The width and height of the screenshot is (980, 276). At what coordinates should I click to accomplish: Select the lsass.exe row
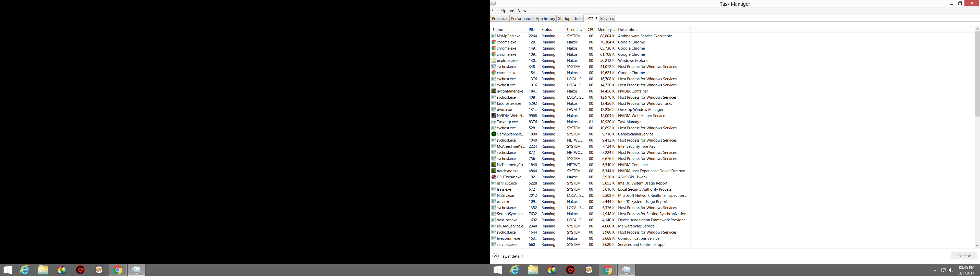pyautogui.click(x=590, y=189)
